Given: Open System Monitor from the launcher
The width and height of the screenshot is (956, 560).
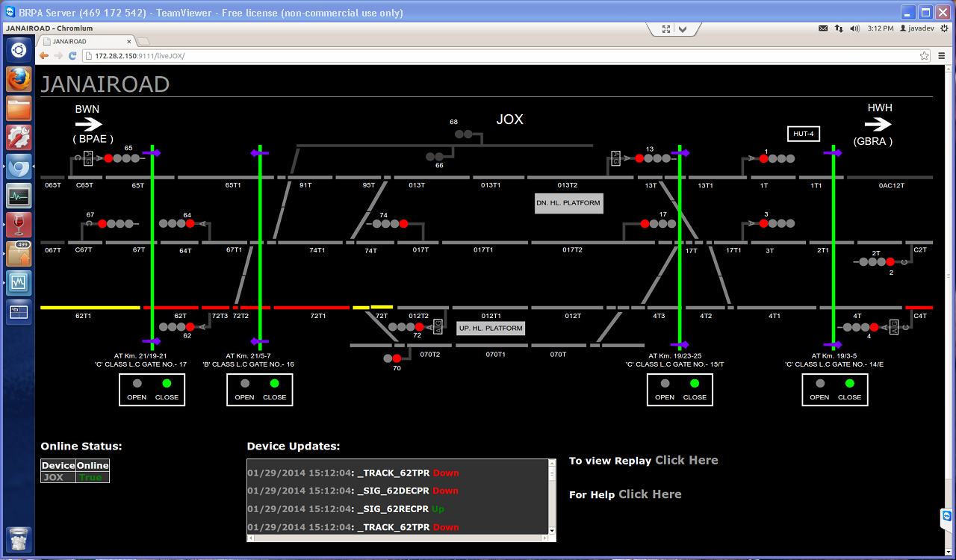Looking at the screenshot, I should (19, 196).
